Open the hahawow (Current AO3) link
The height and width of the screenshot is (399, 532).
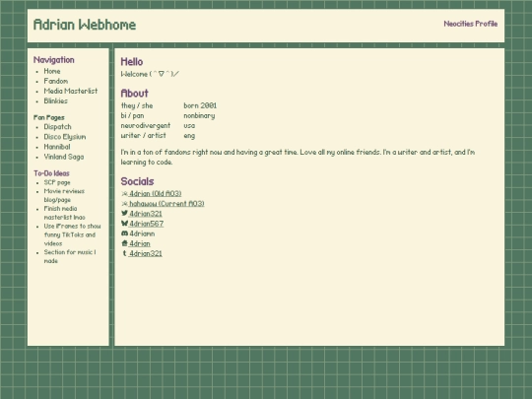coord(166,204)
